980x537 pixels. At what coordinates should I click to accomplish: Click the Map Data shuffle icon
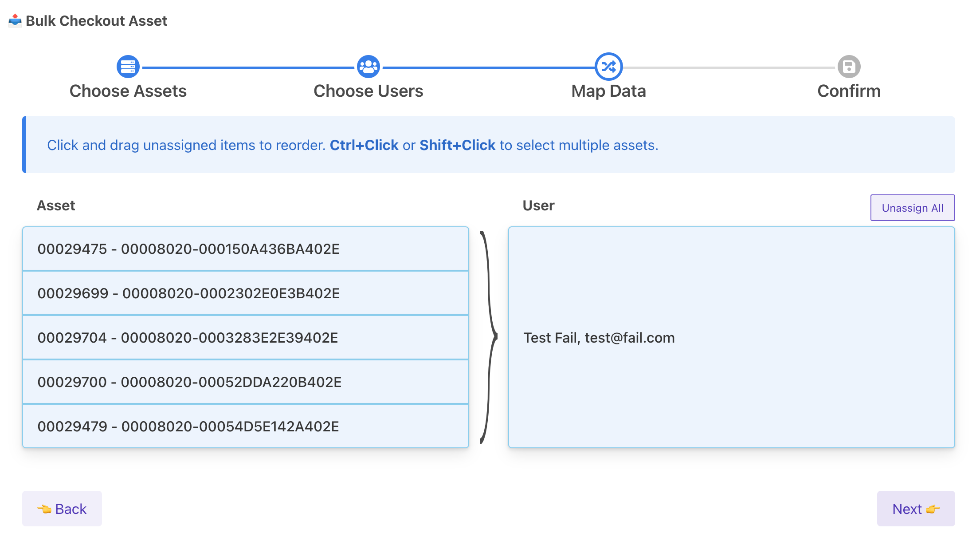point(608,67)
